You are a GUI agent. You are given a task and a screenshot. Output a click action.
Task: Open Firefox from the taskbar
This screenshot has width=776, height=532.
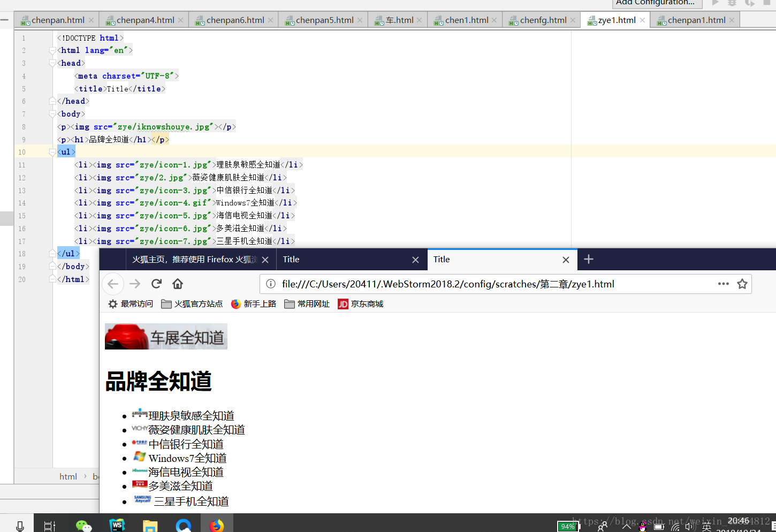point(217,526)
